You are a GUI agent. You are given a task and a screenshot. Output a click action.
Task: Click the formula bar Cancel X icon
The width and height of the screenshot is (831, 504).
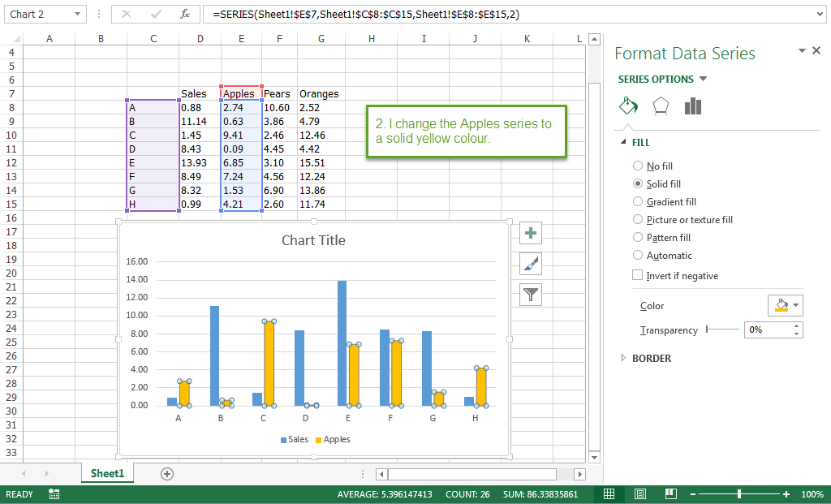(126, 15)
